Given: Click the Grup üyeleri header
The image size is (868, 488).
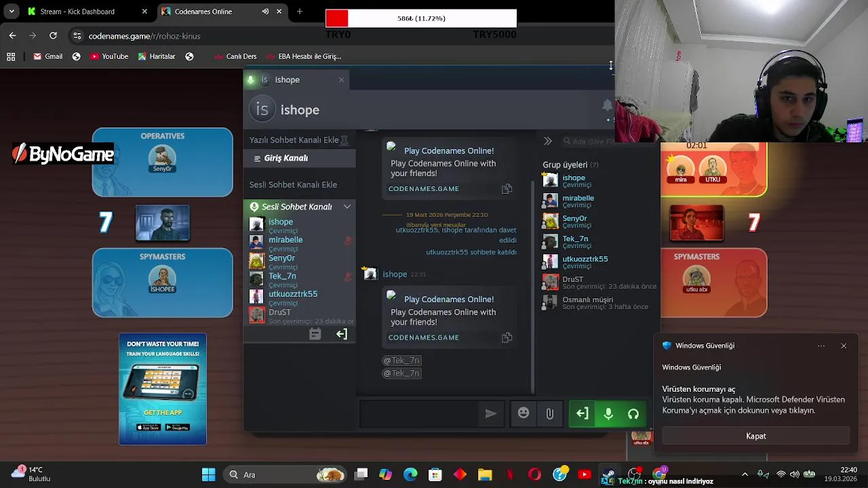Looking at the screenshot, I should [570, 165].
